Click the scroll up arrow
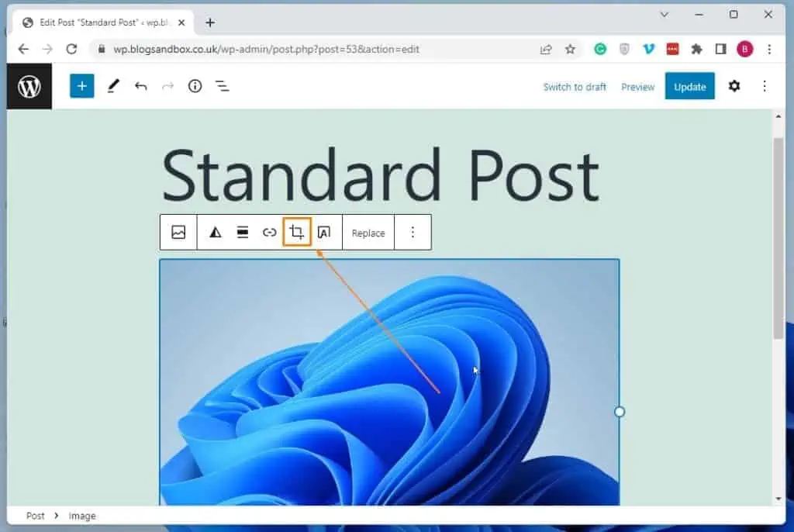The height and width of the screenshot is (532, 794). click(778, 116)
